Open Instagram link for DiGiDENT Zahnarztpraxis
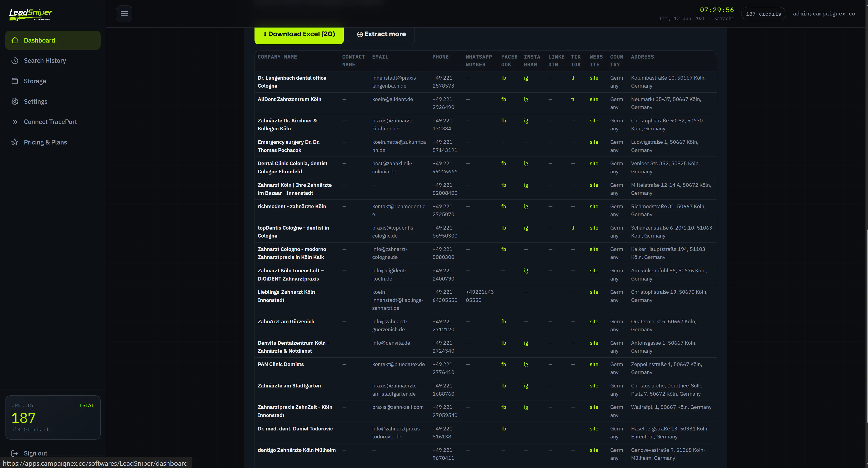Screen dimensions: 868x468 (x=526, y=271)
